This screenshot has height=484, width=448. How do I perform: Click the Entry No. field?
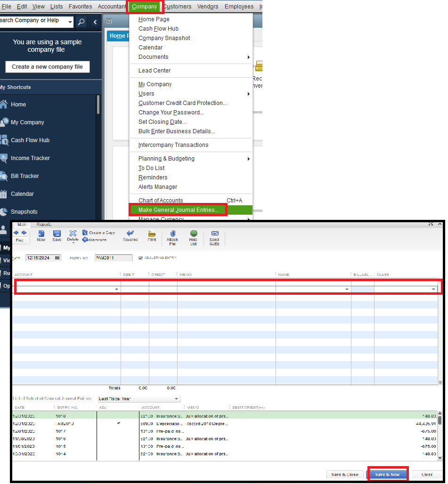click(114, 258)
